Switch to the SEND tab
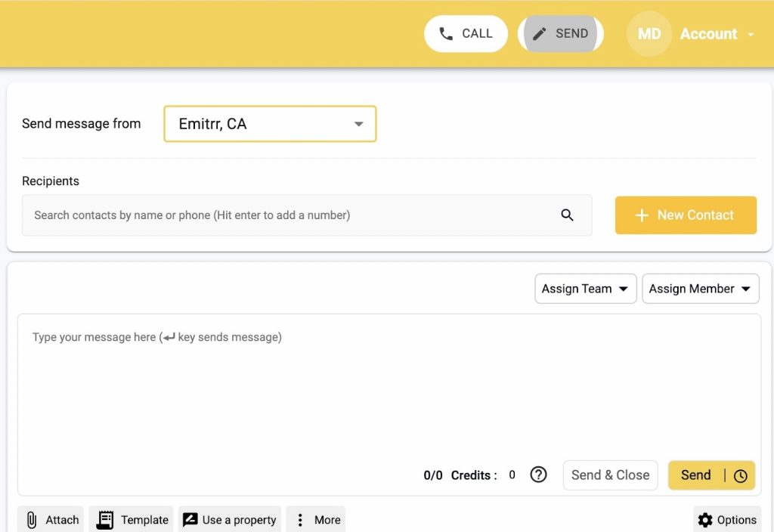Screen dimensions: 774x532 click(x=559, y=33)
